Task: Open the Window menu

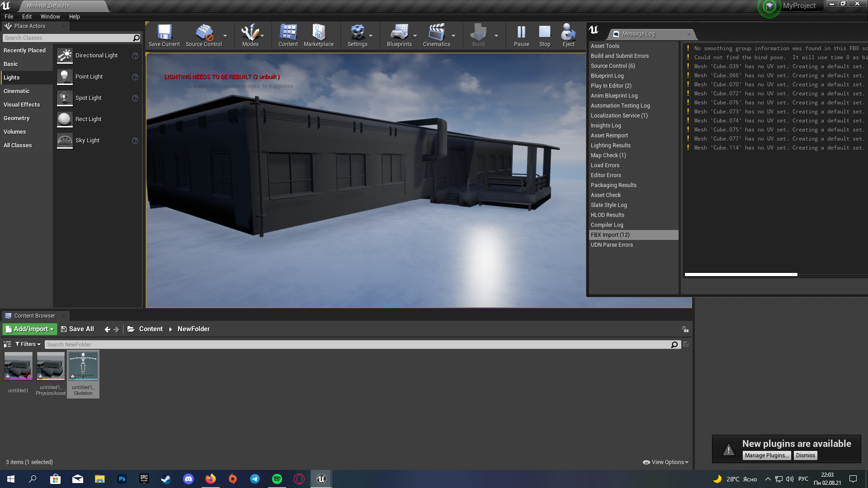Action: coord(50,16)
